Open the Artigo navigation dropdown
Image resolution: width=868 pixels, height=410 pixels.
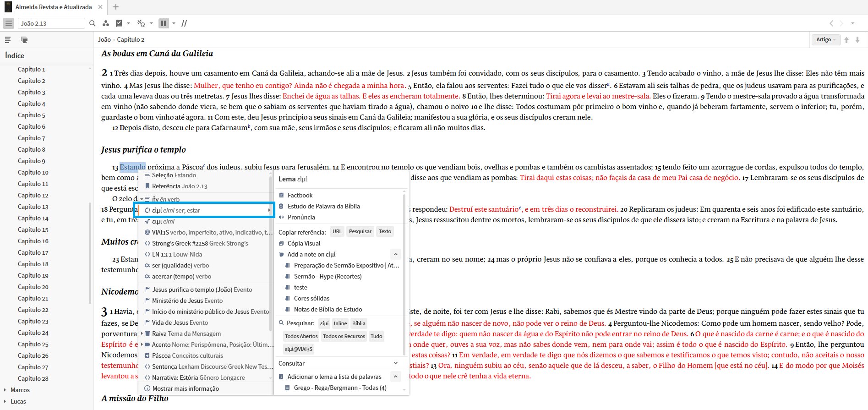826,40
